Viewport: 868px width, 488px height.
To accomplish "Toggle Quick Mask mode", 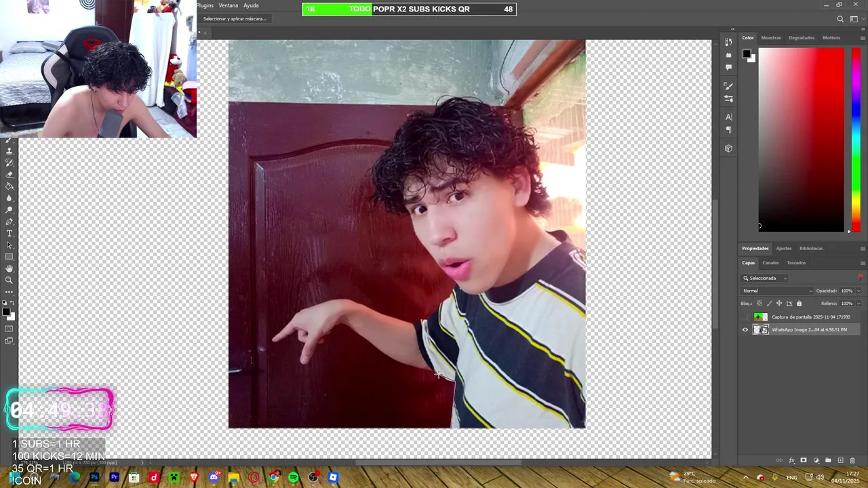I will click(x=9, y=329).
